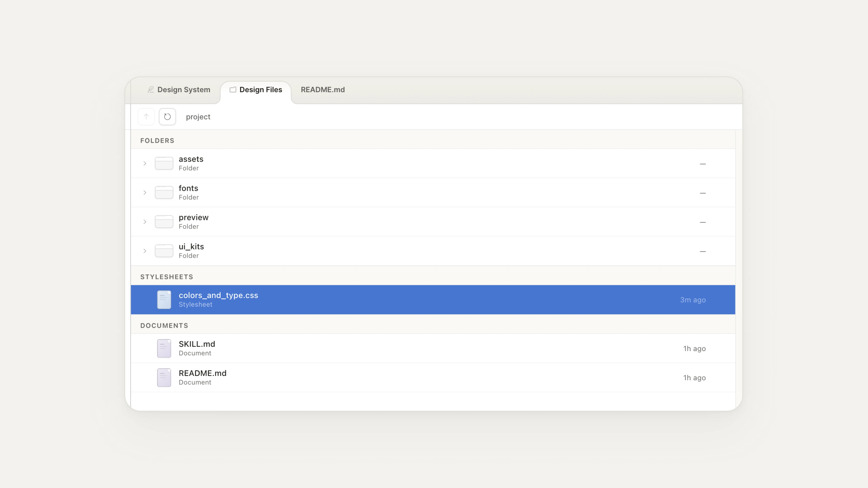Click the ui_kits folder icon

pos(164,251)
